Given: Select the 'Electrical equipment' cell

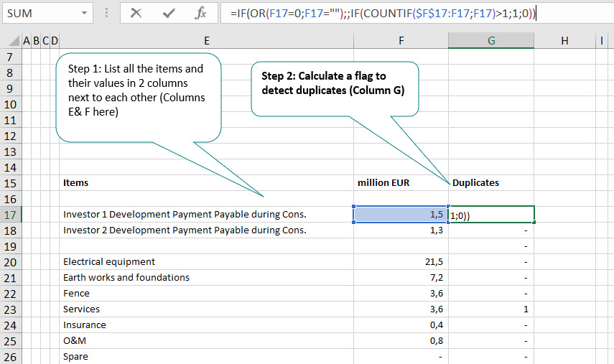Looking at the screenshot, I should (x=206, y=262).
